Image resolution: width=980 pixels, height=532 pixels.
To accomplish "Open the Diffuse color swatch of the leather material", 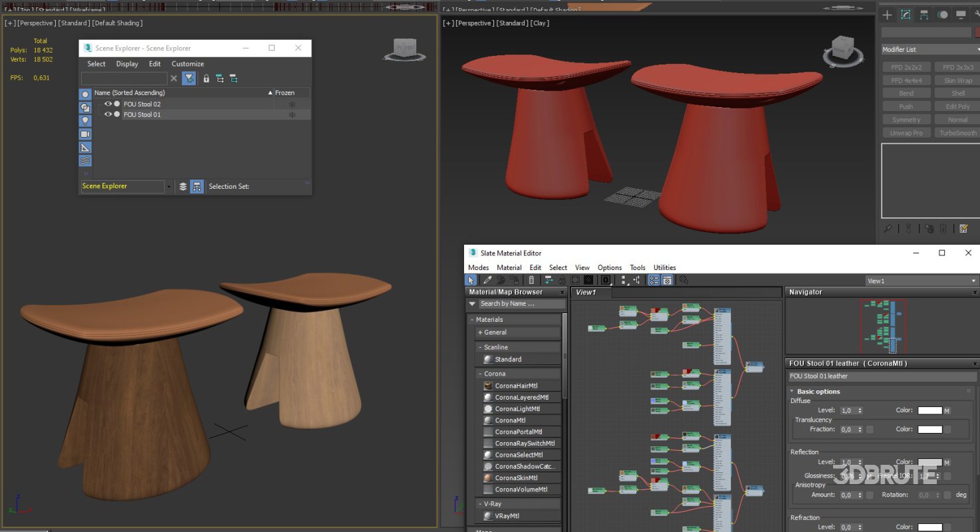I will click(929, 410).
